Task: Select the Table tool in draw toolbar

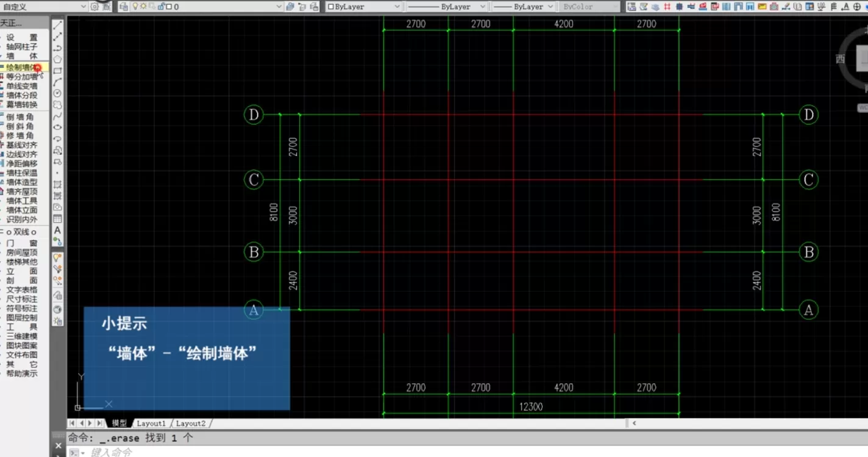Action: 57,218
